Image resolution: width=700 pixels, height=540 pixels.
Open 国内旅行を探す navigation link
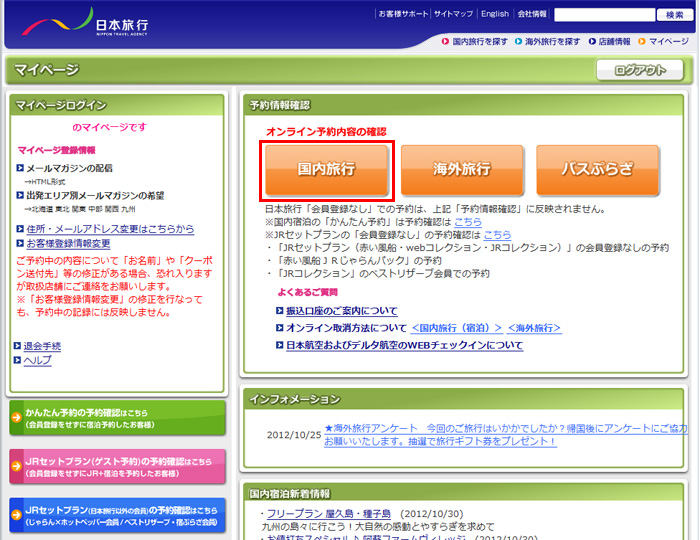click(x=480, y=42)
